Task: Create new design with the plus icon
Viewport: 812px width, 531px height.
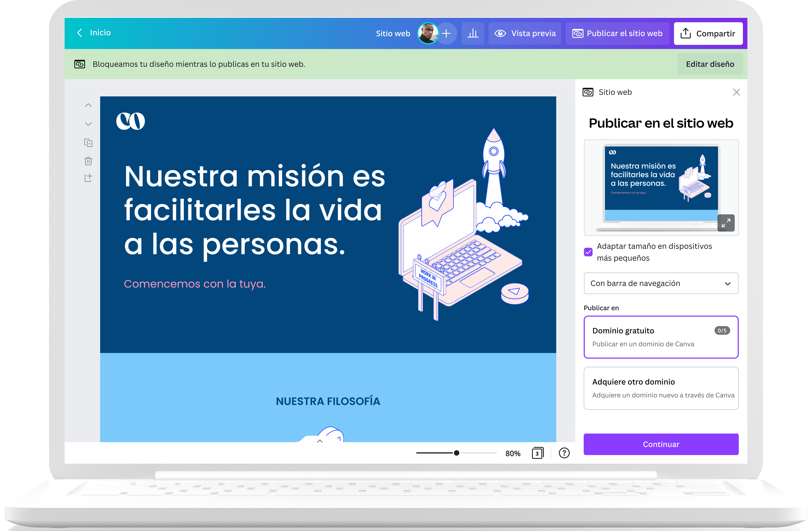Action: 447,33
